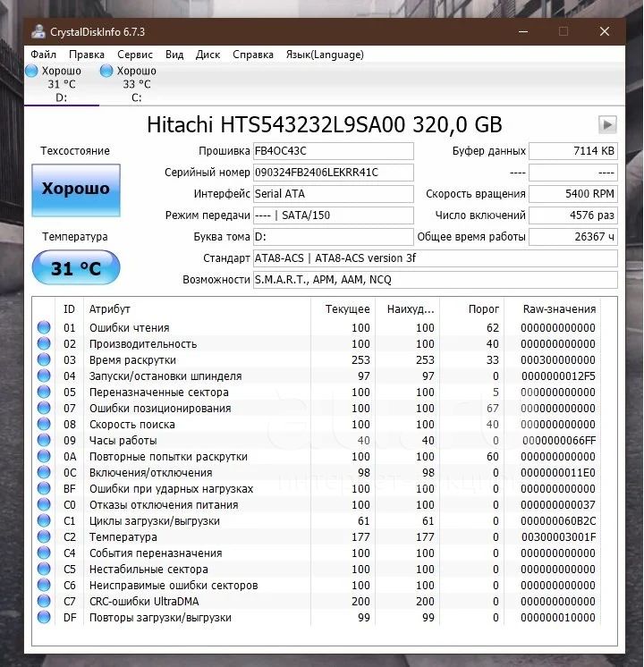This screenshot has width=644, height=667.
Task: Click status icon of row 02 Производительность
Action: (44, 343)
